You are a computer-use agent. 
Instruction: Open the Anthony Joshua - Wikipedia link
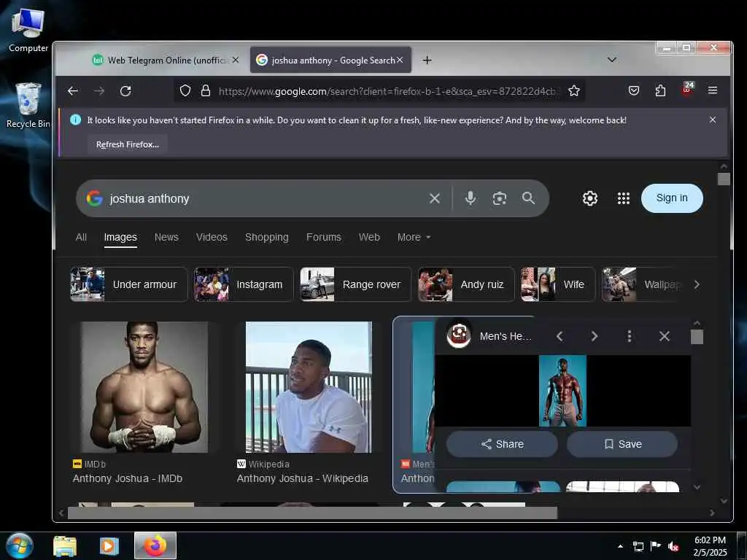coord(303,478)
